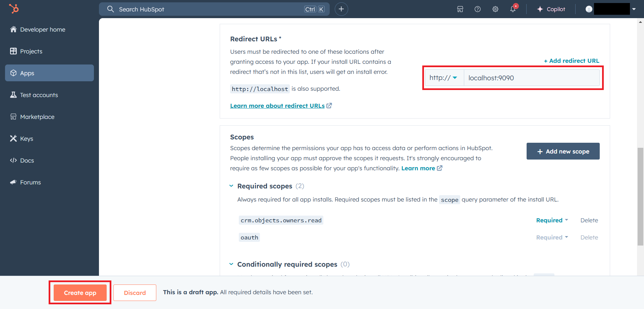The image size is (644, 309).
Task: Click the Apps cube icon
Action: pyautogui.click(x=13, y=73)
